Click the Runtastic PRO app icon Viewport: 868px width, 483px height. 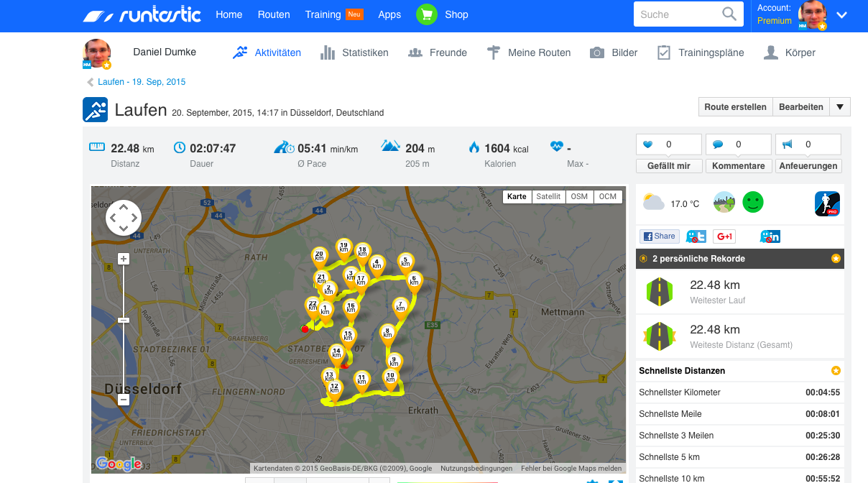click(827, 203)
